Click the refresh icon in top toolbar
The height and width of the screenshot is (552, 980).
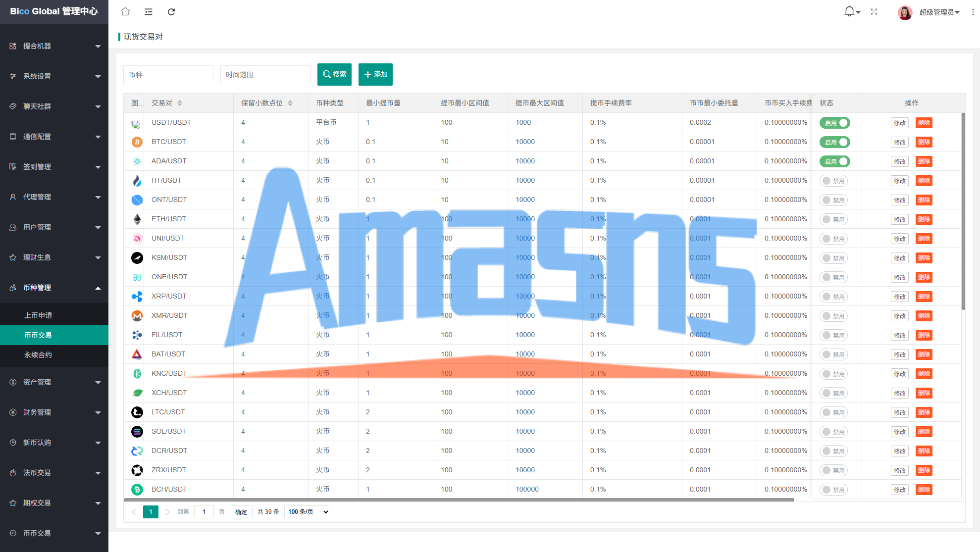point(171,12)
